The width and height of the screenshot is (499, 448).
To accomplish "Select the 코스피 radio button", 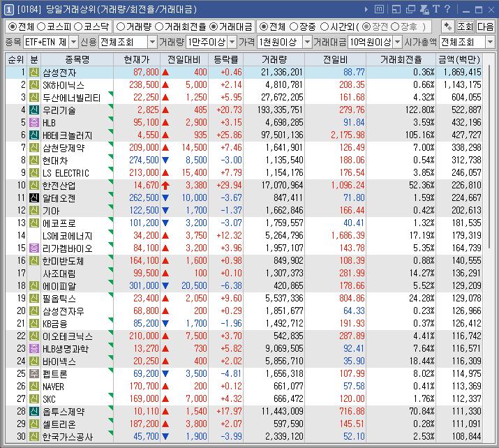I will (x=41, y=27).
